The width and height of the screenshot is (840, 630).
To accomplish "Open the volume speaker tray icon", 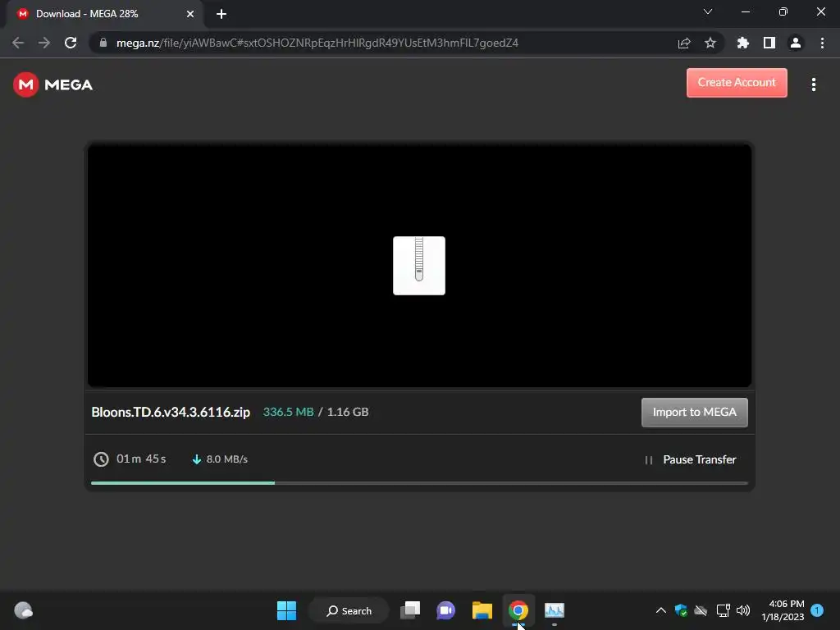I will point(743,610).
